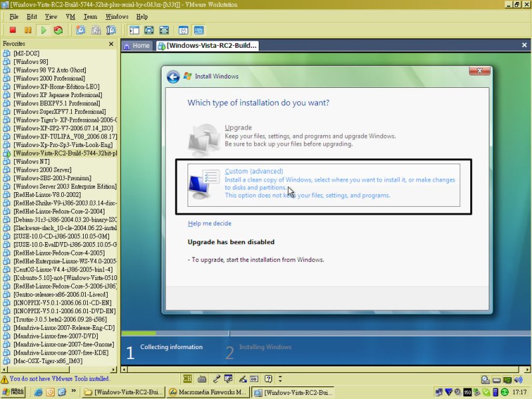Click Favorites list left scroll arrow
The image size is (532, 399).
click(4, 369)
